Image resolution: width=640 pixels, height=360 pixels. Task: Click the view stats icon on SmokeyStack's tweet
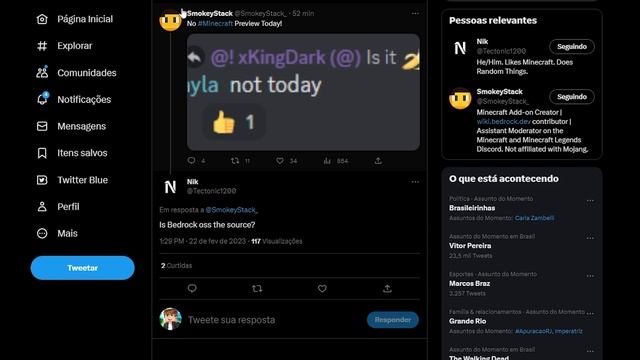327,161
